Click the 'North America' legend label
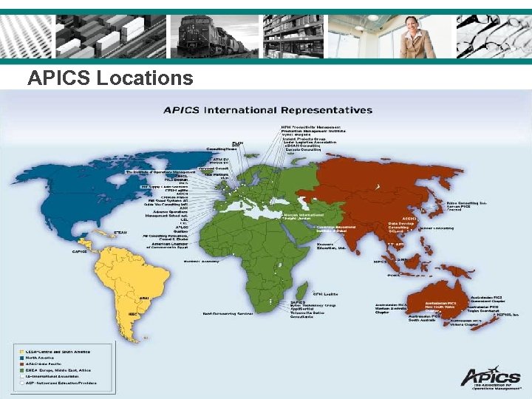The width and height of the screenshot is (532, 399). coord(40,358)
